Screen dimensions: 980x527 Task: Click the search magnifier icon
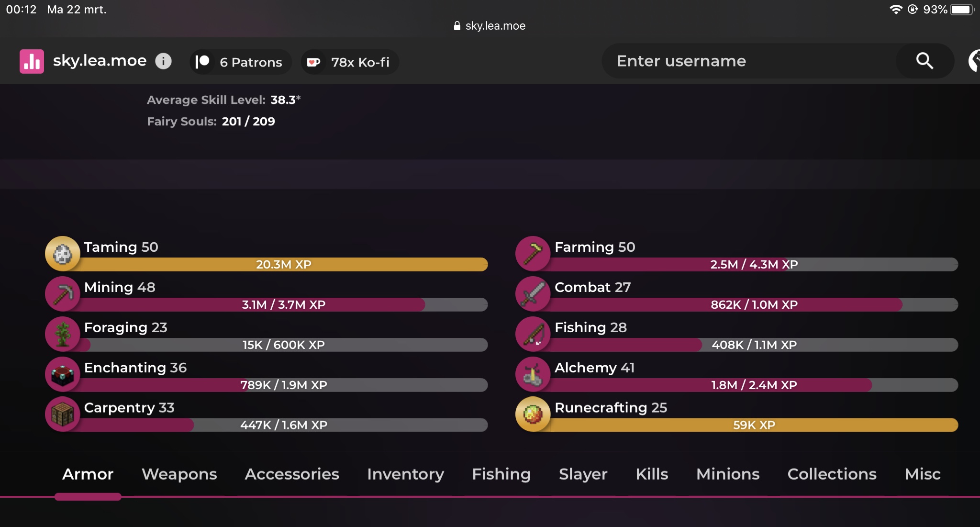click(924, 61)
